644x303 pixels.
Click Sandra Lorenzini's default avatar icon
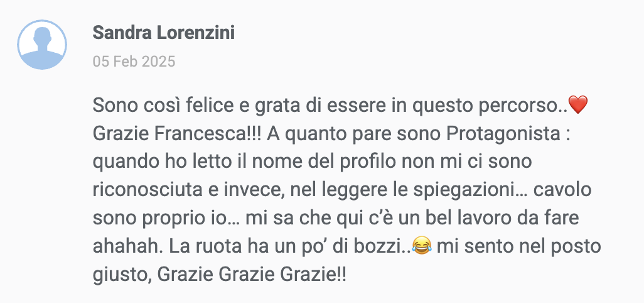tap(42, 45)
